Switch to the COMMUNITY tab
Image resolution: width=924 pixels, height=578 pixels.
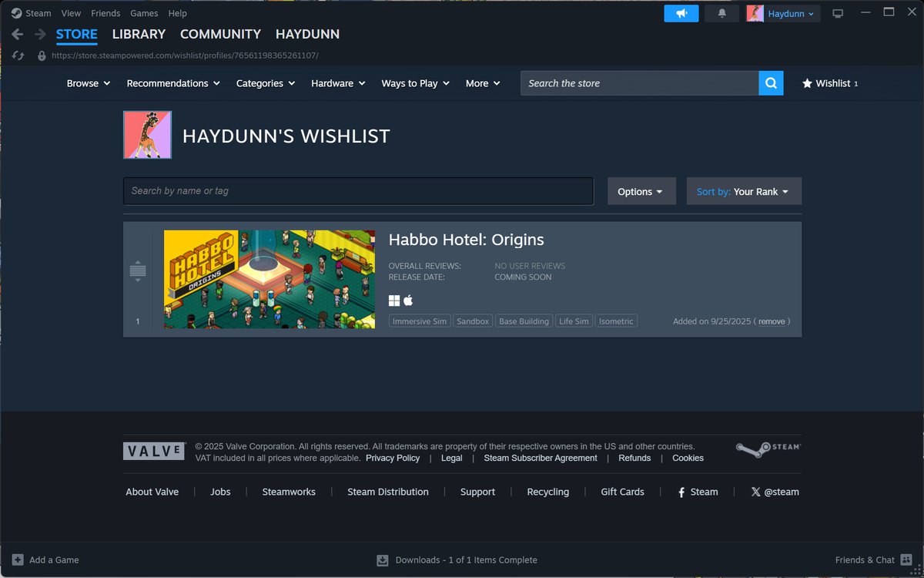(x=220, y=34)
